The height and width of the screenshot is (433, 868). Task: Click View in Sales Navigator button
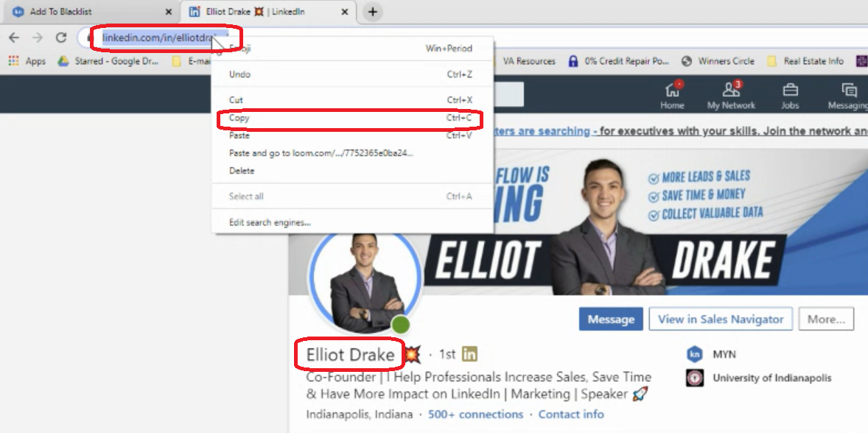pyautogui.click(x=720, y=319)
